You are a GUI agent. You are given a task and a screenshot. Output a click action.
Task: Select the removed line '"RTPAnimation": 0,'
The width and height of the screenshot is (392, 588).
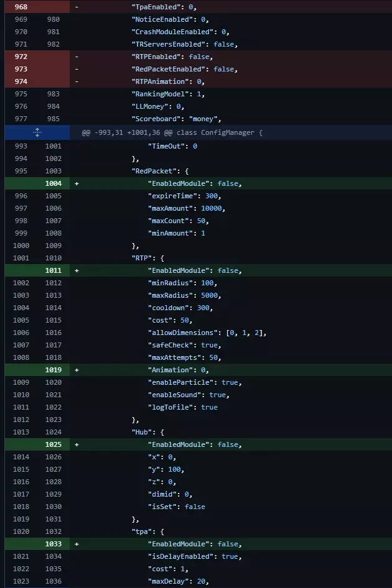coord(168,81)
